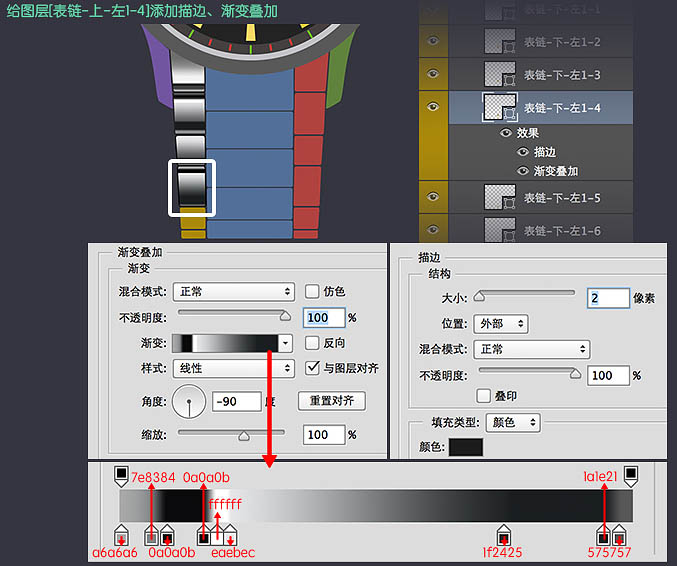Open the 样式 dropdown showing 线性
Screen dimensions: 677x566
pyautogui.click(x=233, y=368)
